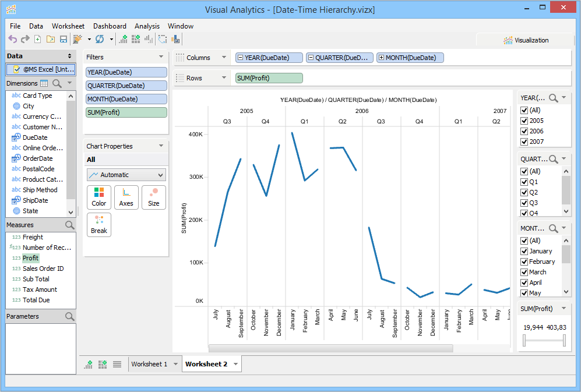Open the Worksheet 2 tab dropdown arrow
Viewport: 581px width, 392px height.
click(235, 364)
